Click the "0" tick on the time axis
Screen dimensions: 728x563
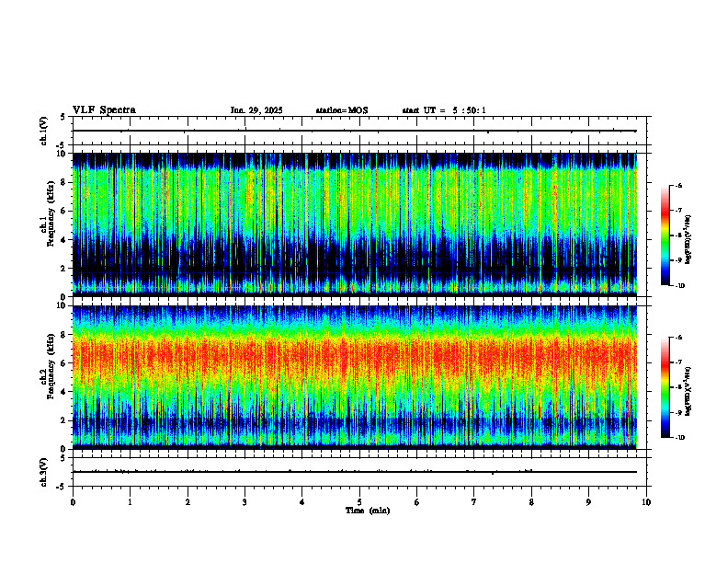point(73,502)
